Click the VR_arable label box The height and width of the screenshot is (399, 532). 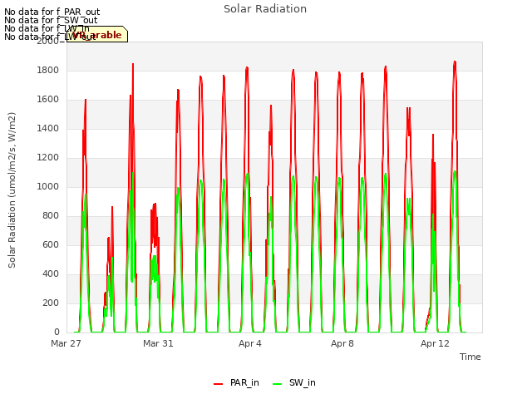pos(97,34)
